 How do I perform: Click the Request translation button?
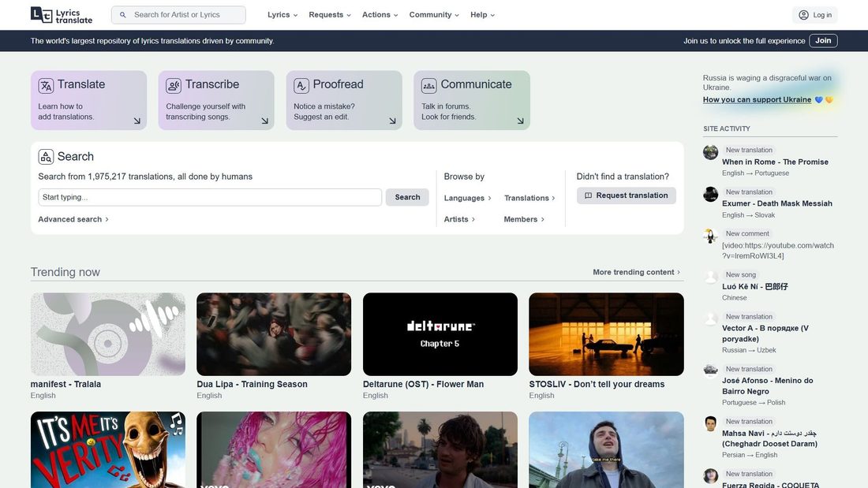pos(626,196)
